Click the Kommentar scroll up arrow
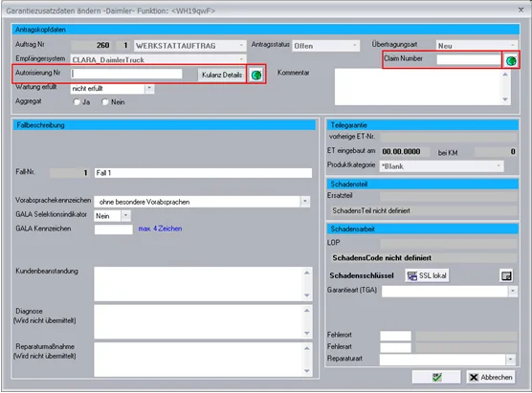Image resolution: width=532 pixels, height=393 pixels. coord(505,74)
